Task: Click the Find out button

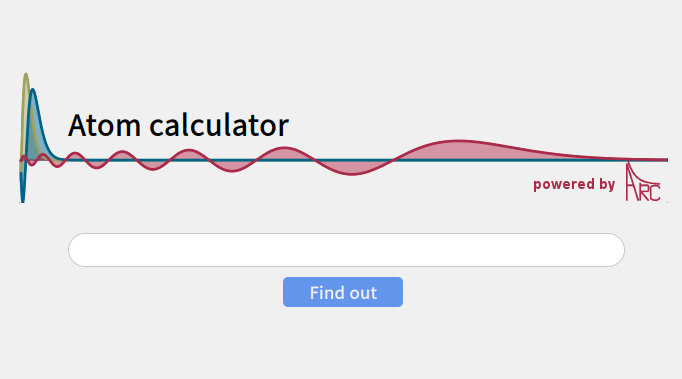Action: coord(343,292)
